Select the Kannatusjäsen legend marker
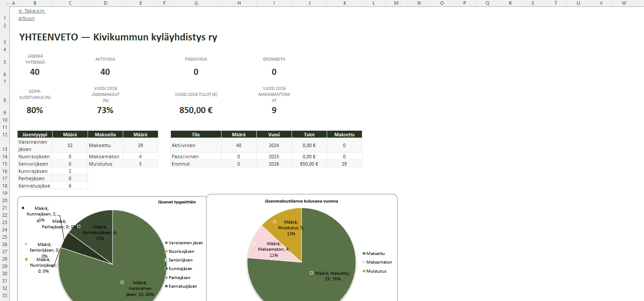This screenshot has height=301, width=644. (167, 286)
